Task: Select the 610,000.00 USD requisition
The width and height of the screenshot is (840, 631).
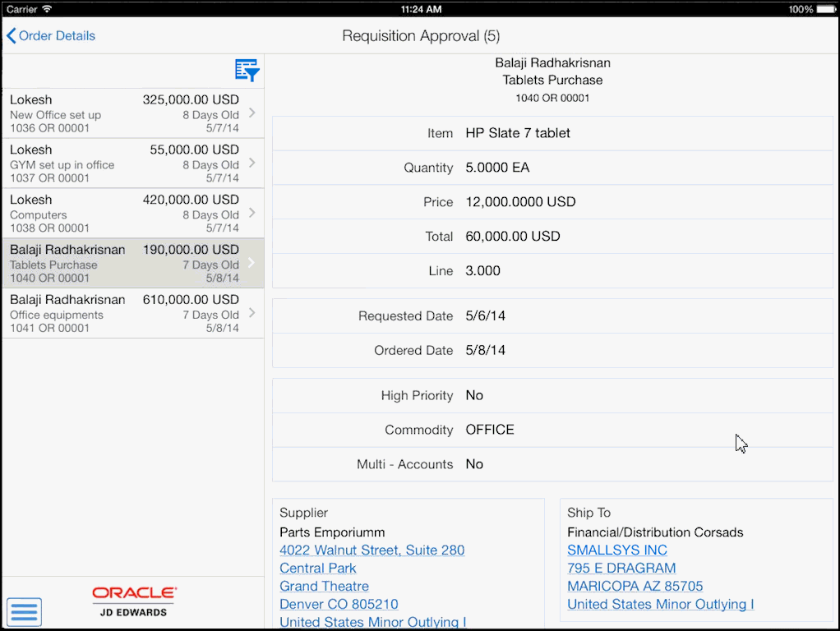Action: pyautogui.click(x=133, y=313)
